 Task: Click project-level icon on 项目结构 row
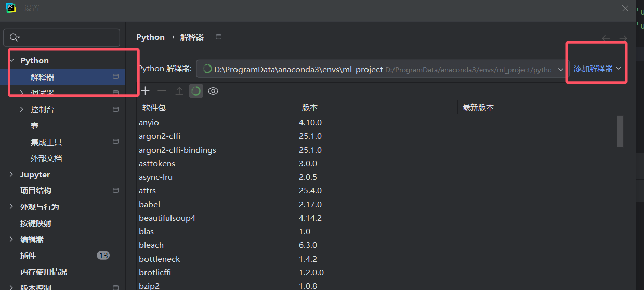(115, 190)
